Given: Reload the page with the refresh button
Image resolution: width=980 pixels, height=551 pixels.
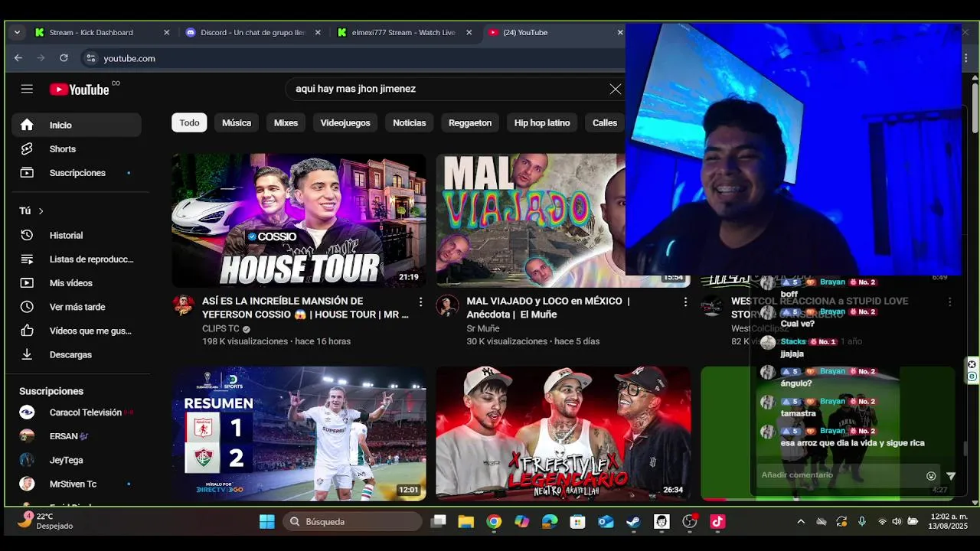Looking at the screenshot, I should tap(64, 58).
